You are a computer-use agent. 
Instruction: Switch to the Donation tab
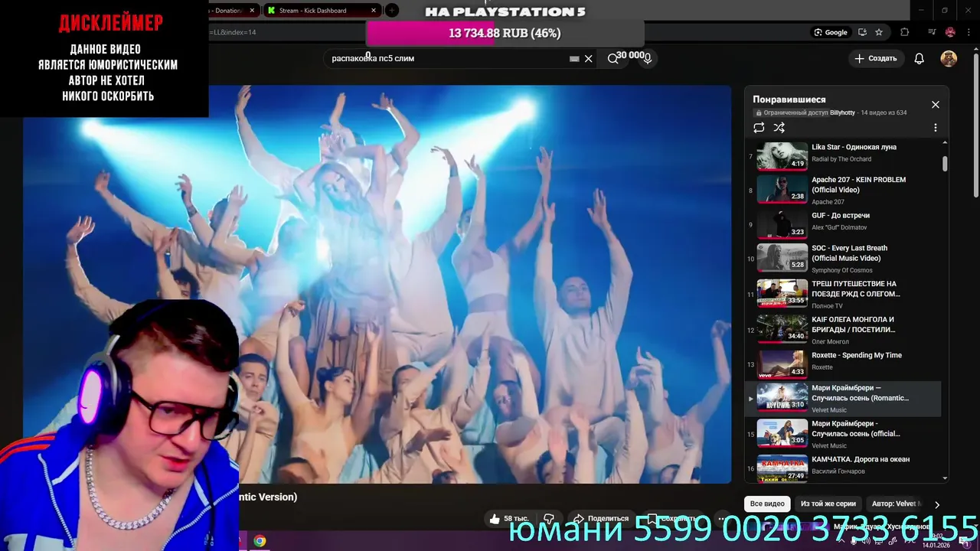[x=230, y=11]
